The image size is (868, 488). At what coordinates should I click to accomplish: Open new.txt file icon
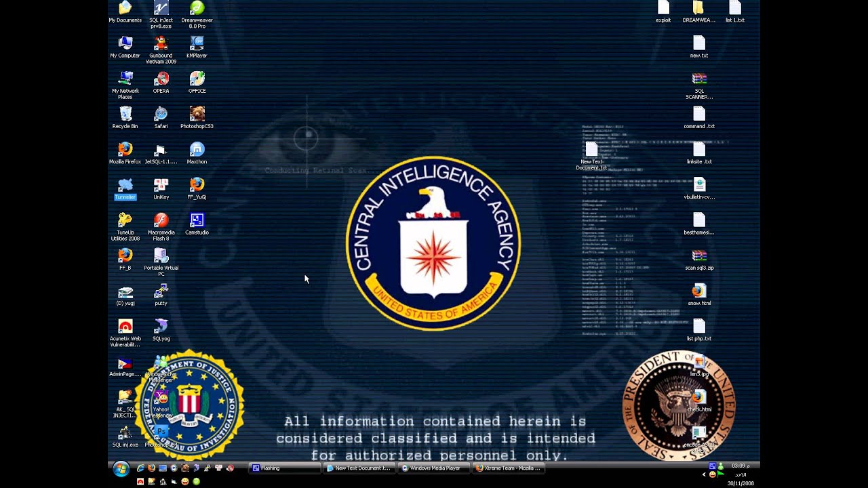pos(698,47)
